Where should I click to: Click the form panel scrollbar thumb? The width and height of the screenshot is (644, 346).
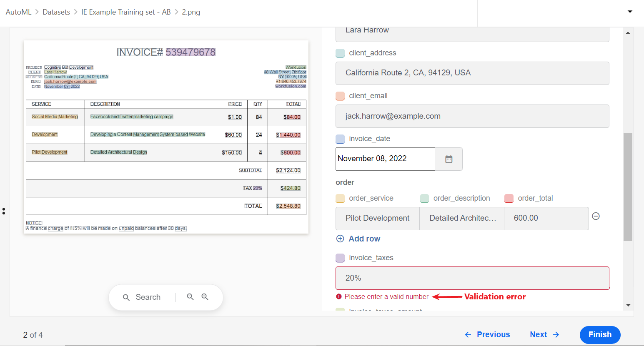pyautogui.click(x=628, y=187)
